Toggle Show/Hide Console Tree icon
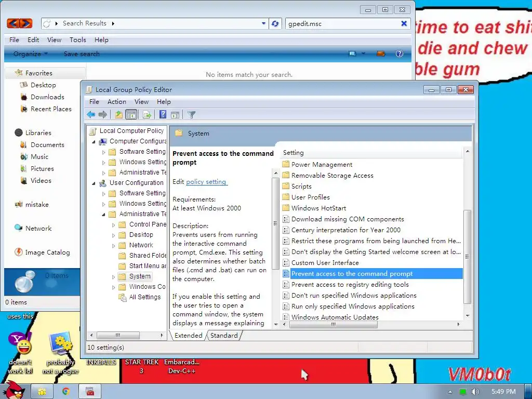Viewport: 532px width, 399px height. pos(131,115)
